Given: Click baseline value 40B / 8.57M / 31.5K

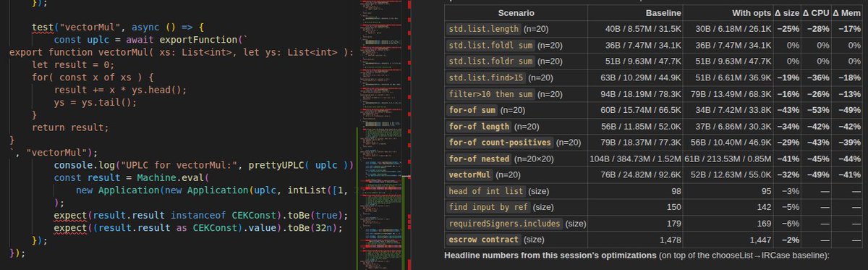Looking at the screenshot, I should pos(643,30).
